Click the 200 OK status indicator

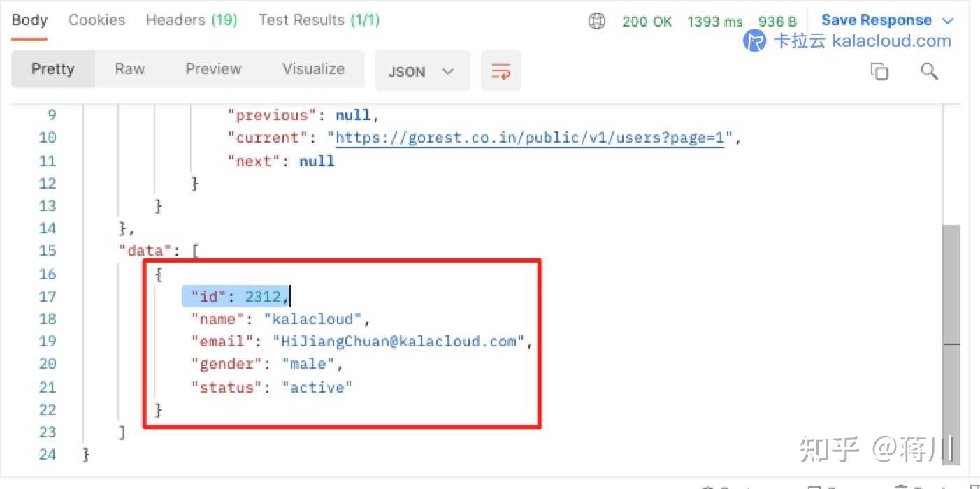coord(647,21)
